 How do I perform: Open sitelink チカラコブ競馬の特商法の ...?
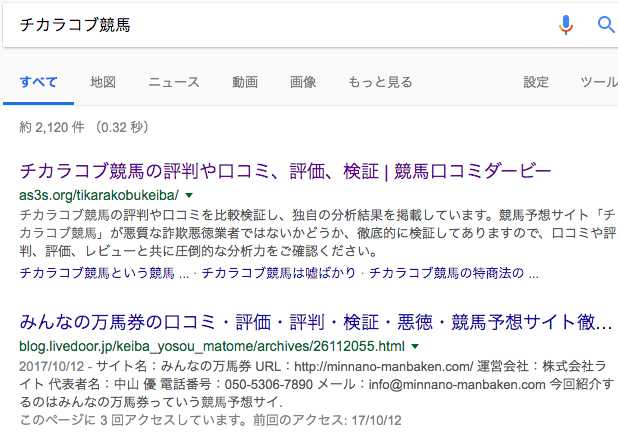point(454,273)
